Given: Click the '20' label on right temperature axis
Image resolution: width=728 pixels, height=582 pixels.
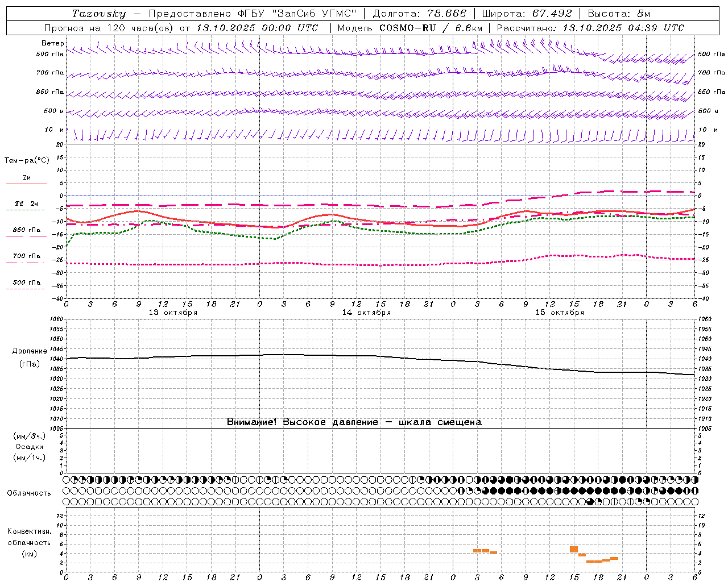Looking at the screenshot, I should [x=702, y=144].
